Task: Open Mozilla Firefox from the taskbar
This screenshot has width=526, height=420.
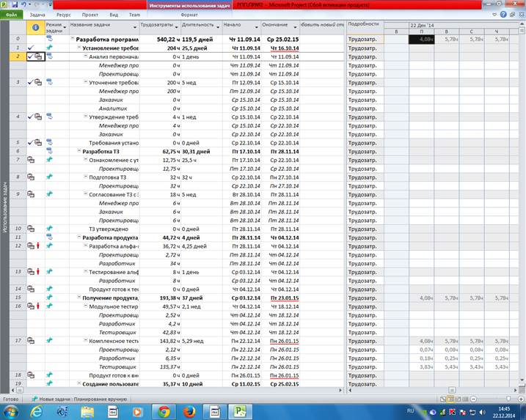Action: (x=189, y=411)
